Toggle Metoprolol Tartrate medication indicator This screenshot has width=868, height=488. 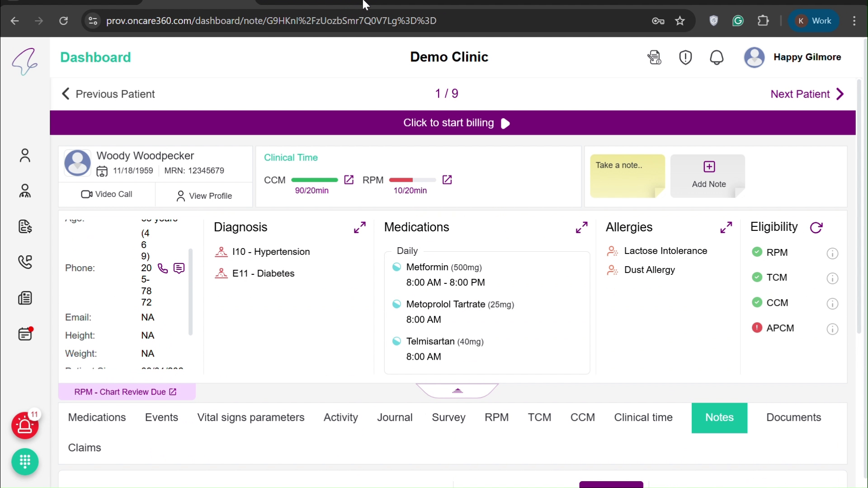396,304
